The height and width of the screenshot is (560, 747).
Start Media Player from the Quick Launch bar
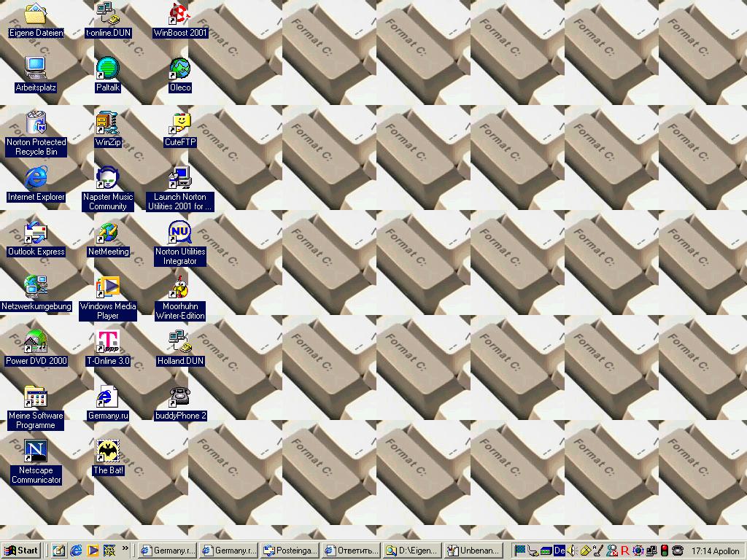[93, 551]
